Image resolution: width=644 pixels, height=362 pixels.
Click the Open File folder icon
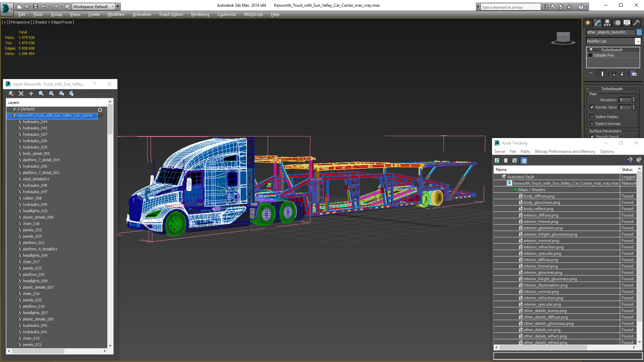pyautogui.click(x=27, y=6)
